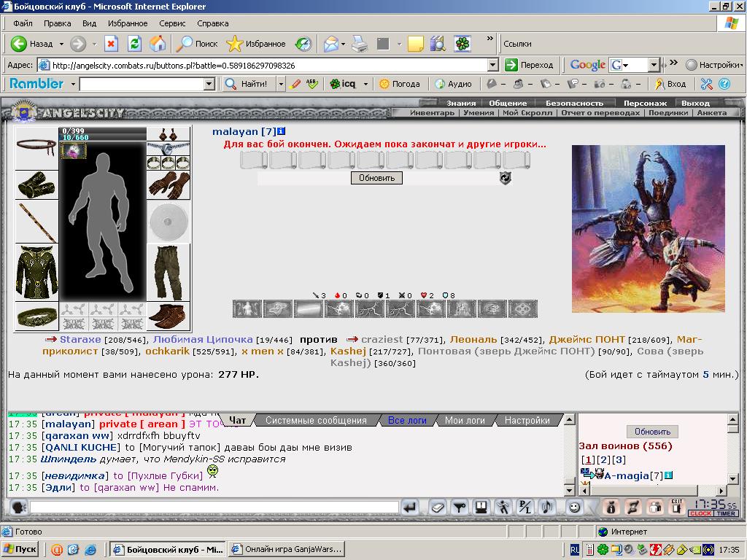Open the Rambler search box dropdown

pyautogui.click(x=209, y=85)
